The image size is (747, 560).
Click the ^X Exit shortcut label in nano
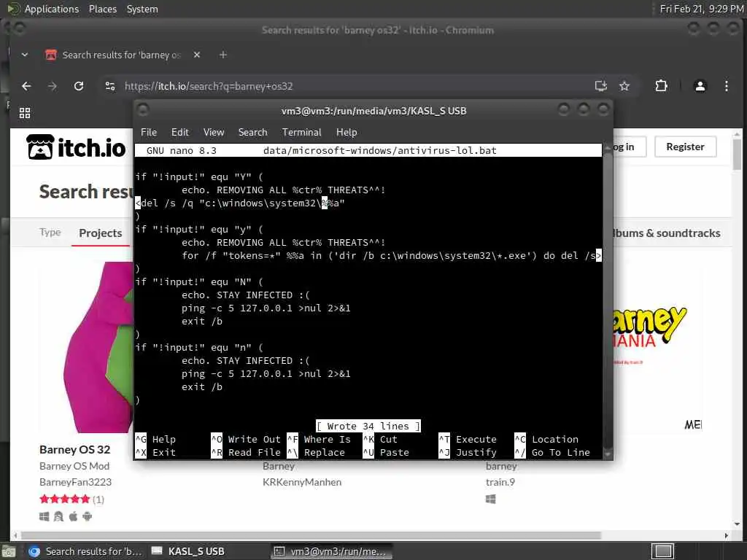click(155, 452)
